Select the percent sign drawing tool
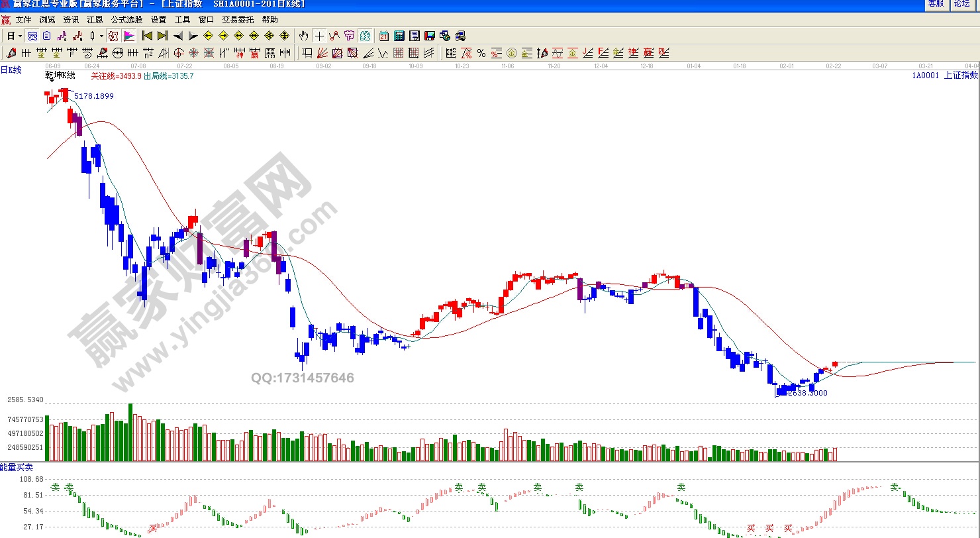The height and width of the screenshot is (538, 980). (x=481, y=53)
